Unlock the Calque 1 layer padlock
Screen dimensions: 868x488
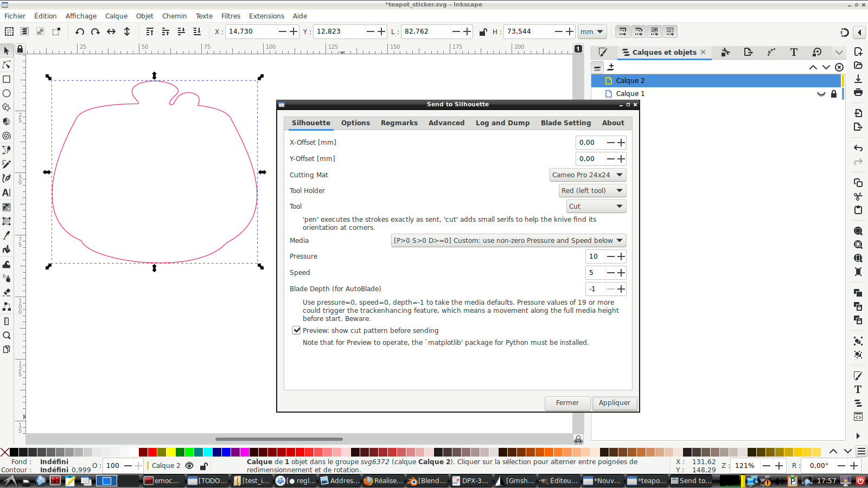[834, 94]
